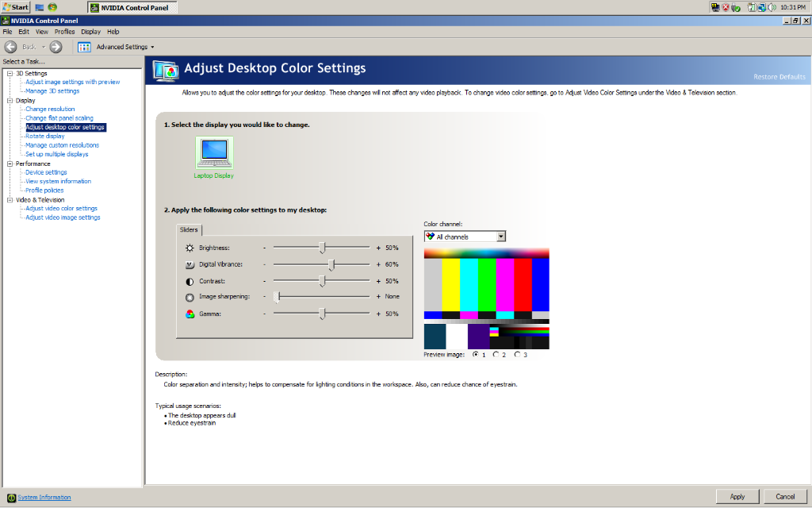Collapse the 3D Settings tree node
This screenshot has height=508, width=812.
pyautogui.click(x=10, y=74)
